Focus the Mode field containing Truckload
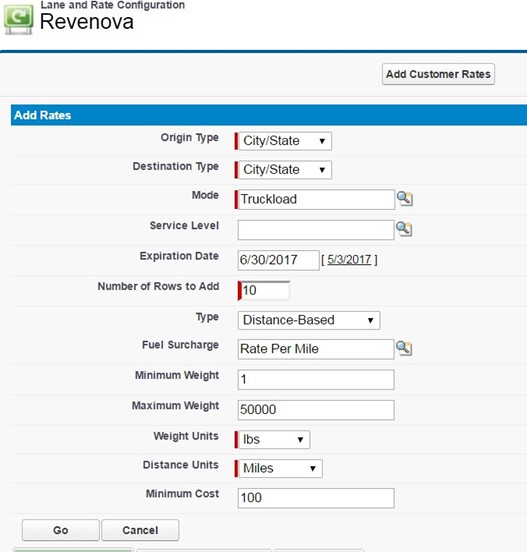 pos(316,200)
